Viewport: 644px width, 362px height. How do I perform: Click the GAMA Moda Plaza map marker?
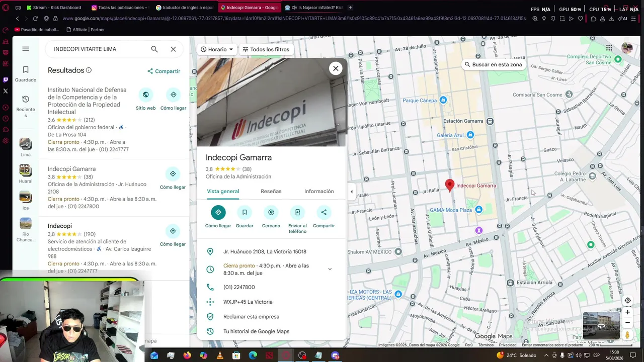(x=479, y=210)
